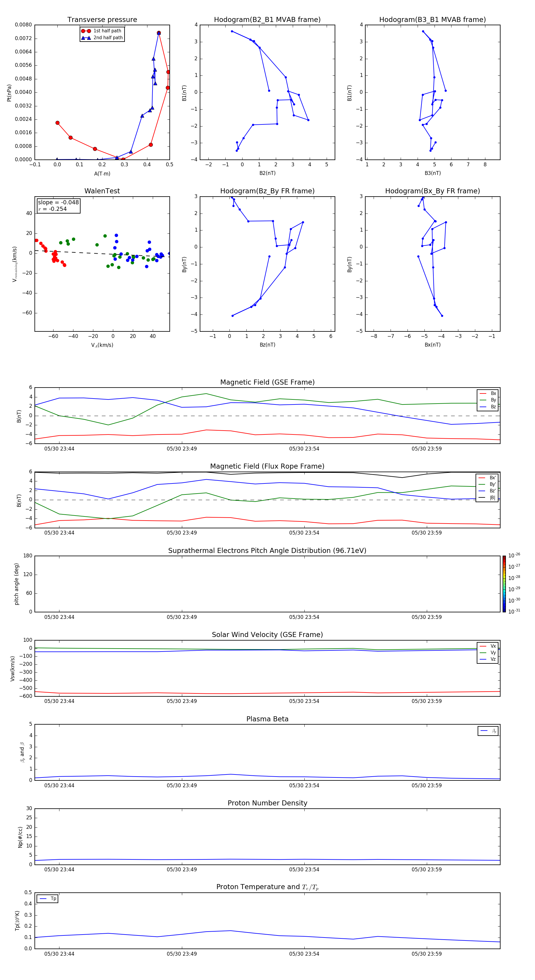Click the 'Plasma Beta' panel title
Viewport: 535px width, 980px height.
267,719
